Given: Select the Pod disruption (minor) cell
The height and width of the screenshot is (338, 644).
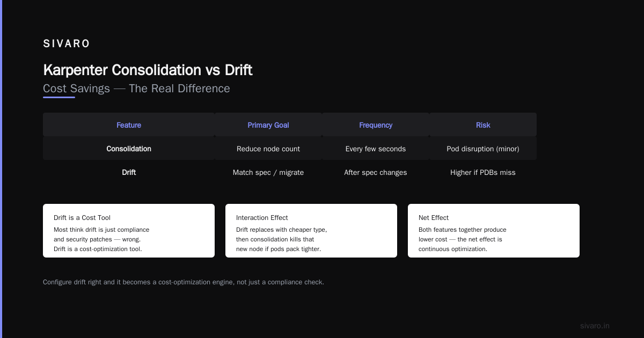Looking at the screenshot, I should 483,149.
